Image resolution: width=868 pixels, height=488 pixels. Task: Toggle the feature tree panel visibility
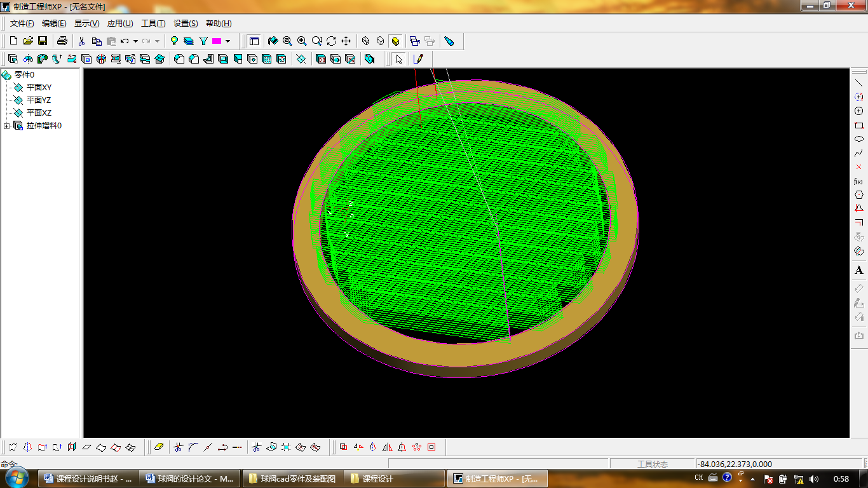(x=254, y=41)
